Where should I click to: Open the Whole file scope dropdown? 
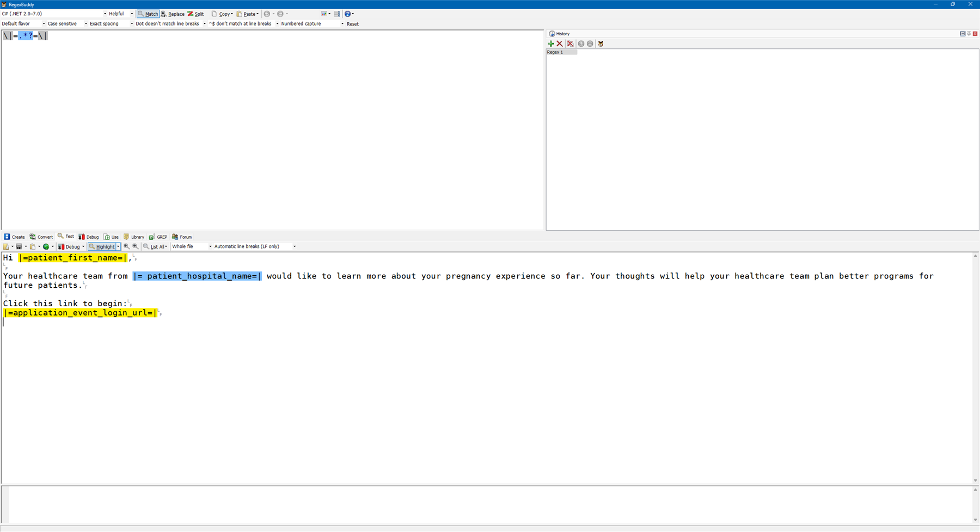(189, 246)
